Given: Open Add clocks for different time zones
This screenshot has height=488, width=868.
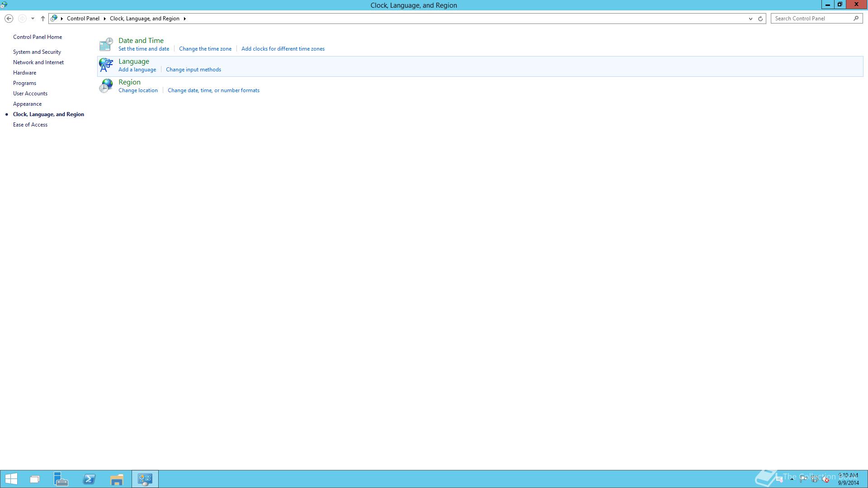Looking at the screenshot, I should coord(283,49).
